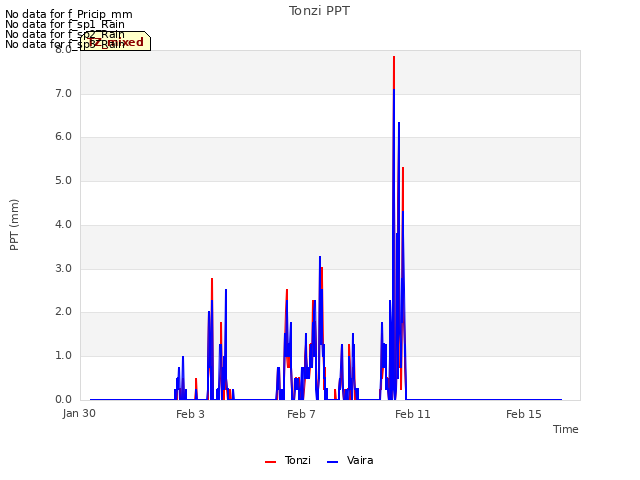The height and width of the screenshot is (480, 640).
Task: Click the Feb 11 x-axis tick label
Action: pos(413,414)
